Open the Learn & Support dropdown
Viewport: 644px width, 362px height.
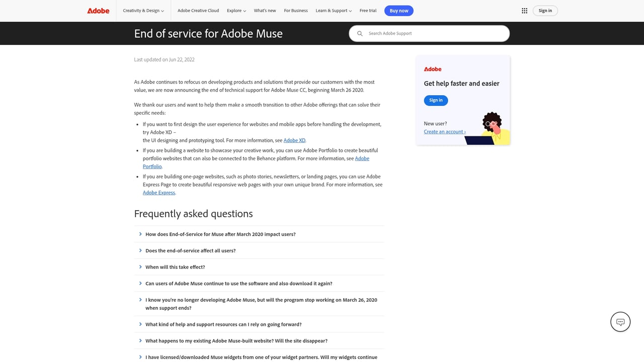pos(333,10)
